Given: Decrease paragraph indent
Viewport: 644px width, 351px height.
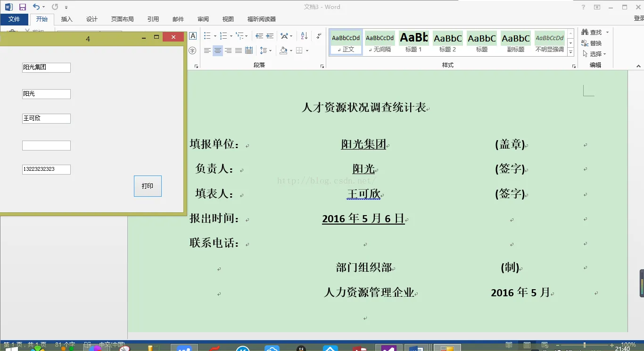Looking at the screenshot, I should (x=259, y=36).
